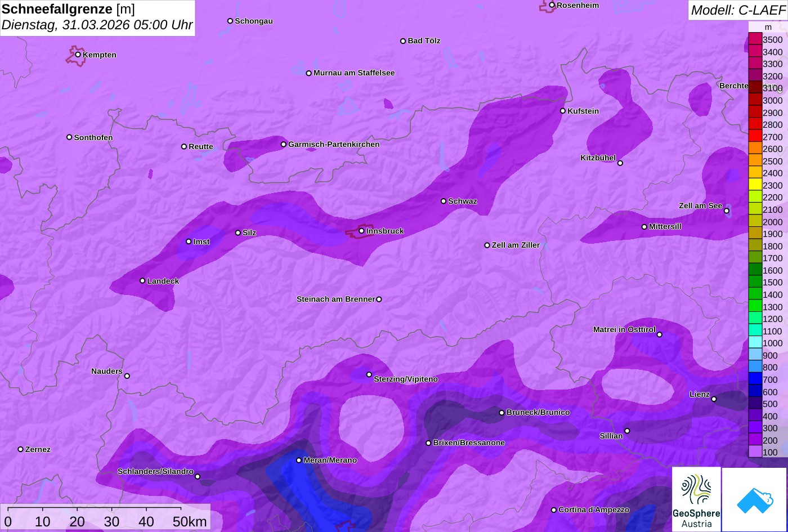Image resolution: width=788 pixels, height=532 pixels.
Task: Select the Garmisch-Partenkirchen marker dot
Action: click(284, 145)
